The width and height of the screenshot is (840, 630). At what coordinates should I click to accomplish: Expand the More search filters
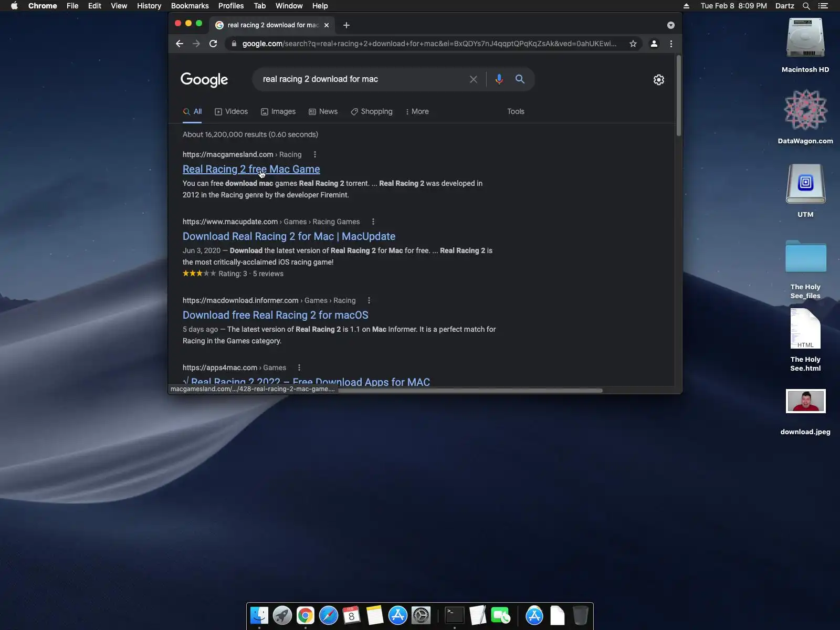click(417, 111)
